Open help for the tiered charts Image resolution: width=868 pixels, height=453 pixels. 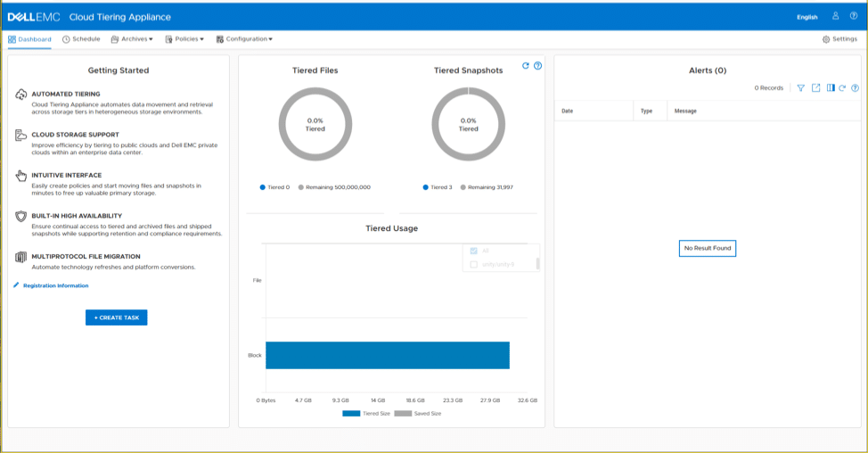[x=537, y=66]
